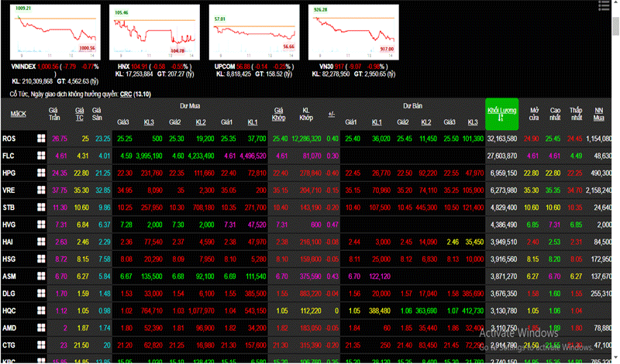Open the grid icon beside CTG

pos(41,345)
